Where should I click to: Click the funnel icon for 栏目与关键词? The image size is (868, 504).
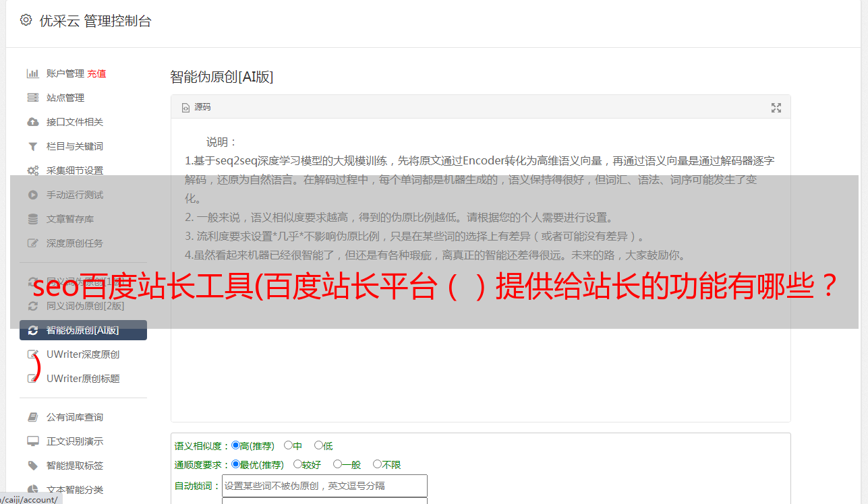(32, 146)
